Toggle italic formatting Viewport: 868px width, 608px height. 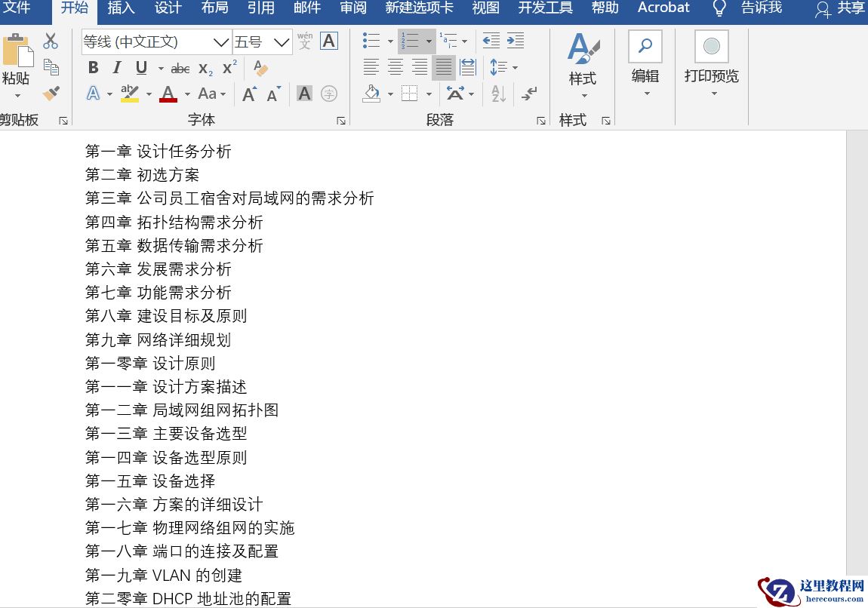tap(117, 67)
